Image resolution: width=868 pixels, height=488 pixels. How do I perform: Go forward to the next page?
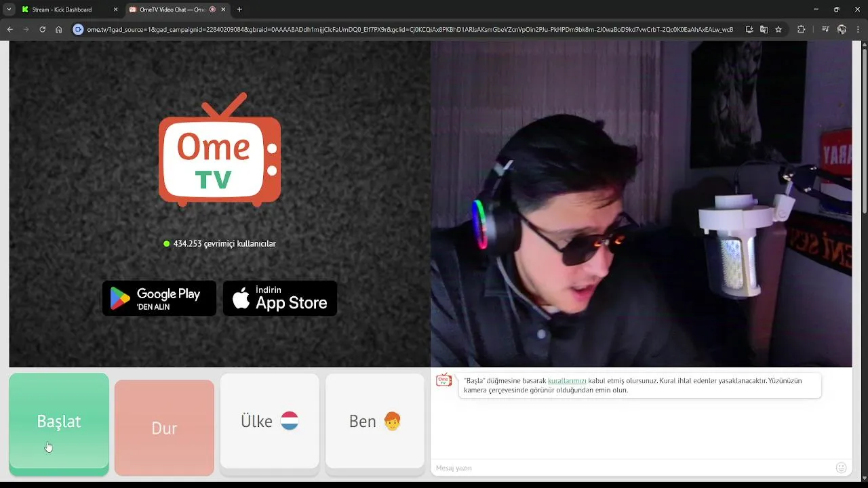[26, 30]
